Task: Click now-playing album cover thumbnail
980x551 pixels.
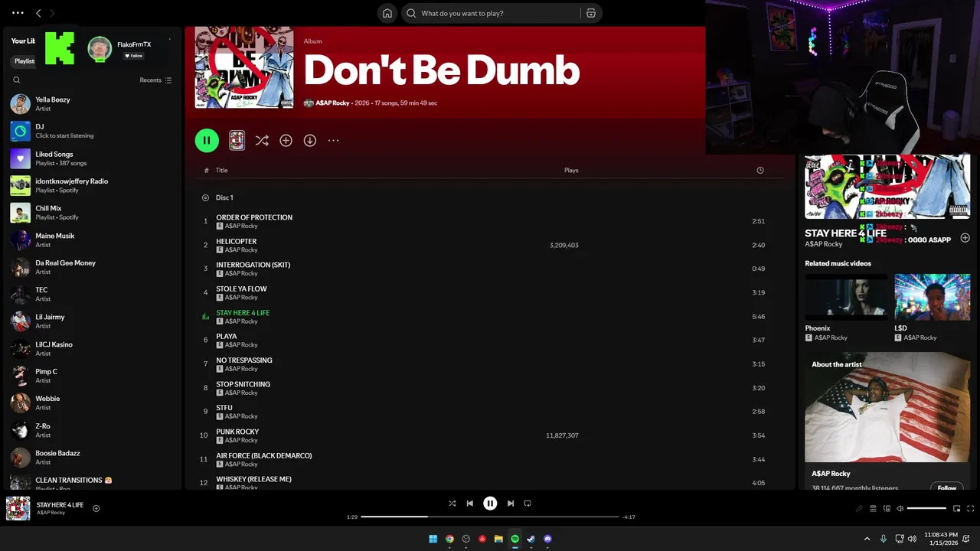Action: click(x=18, y=508)
